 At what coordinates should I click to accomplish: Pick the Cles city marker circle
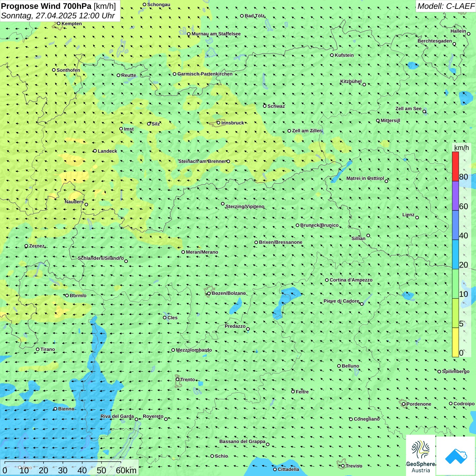click(165, 318)
